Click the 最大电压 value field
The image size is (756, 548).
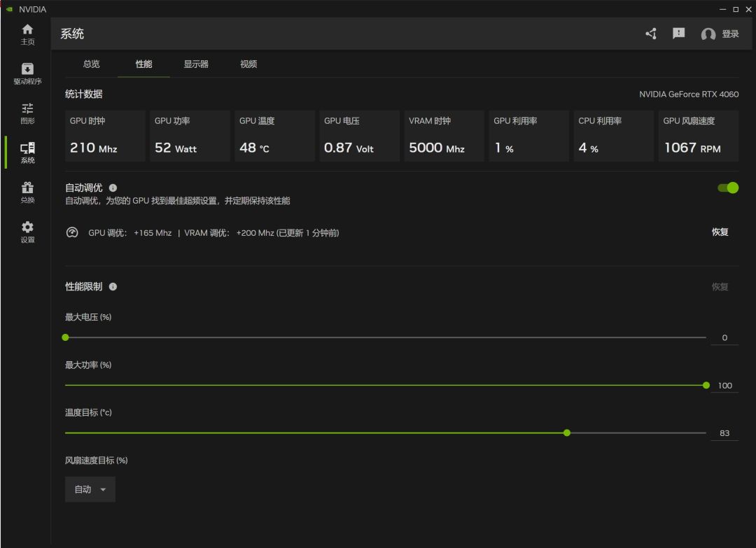click(724, 337)
